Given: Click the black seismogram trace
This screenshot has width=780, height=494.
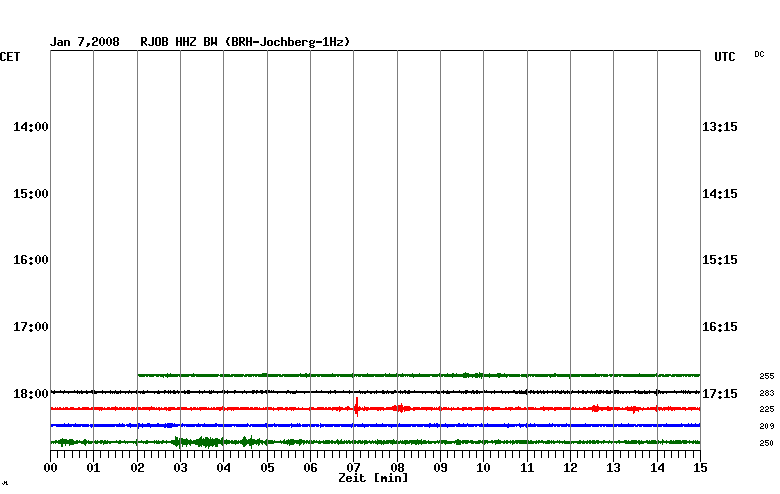Looking at the screenshot, I should pyautogui.click(x=376, y=392).
